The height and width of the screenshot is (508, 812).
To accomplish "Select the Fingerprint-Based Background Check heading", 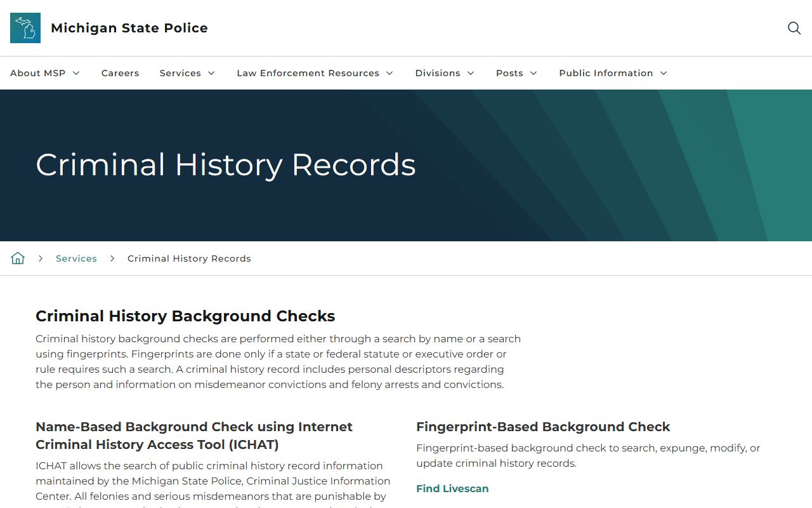I will tap(543, 427).
